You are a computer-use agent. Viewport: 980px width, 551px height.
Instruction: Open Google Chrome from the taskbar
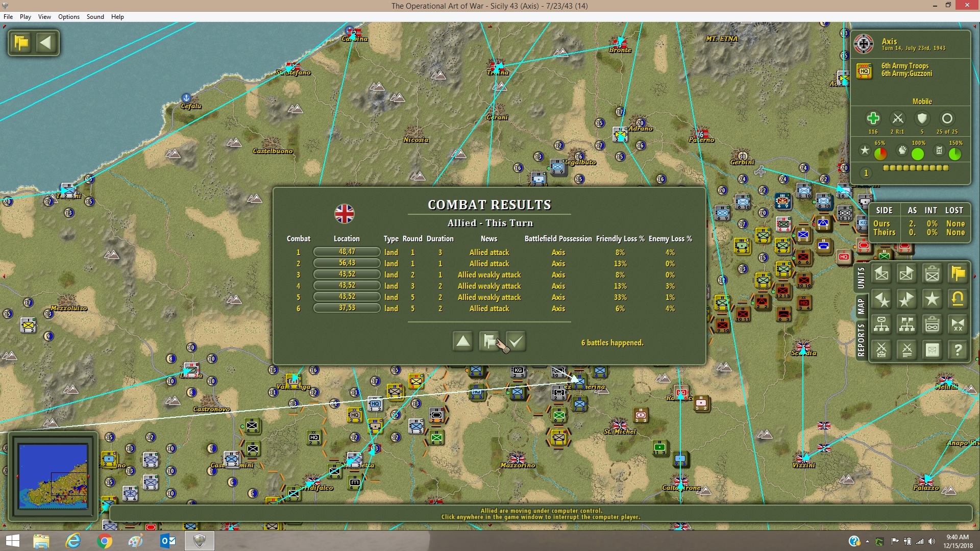coord(105,541)
